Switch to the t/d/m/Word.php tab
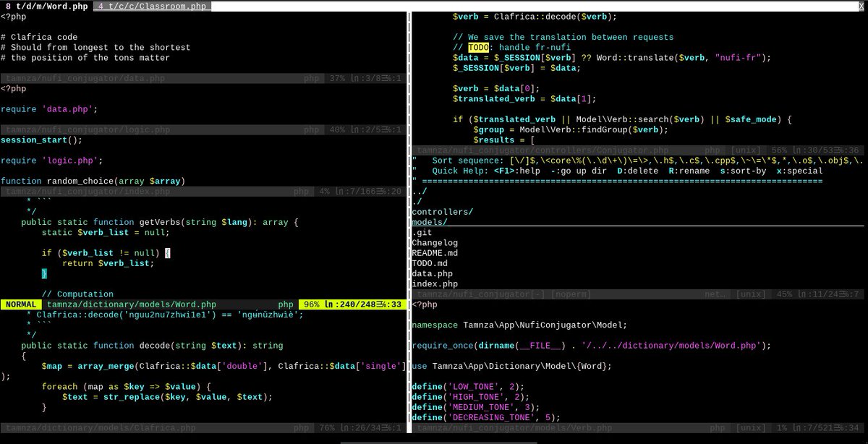The width and height of the screenshot is (868, 444). (x=47, y=6)
